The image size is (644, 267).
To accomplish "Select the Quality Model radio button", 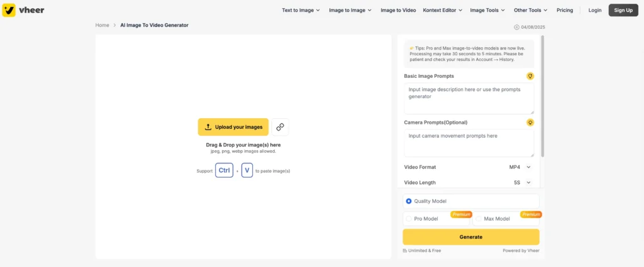I will click(409, 201).
